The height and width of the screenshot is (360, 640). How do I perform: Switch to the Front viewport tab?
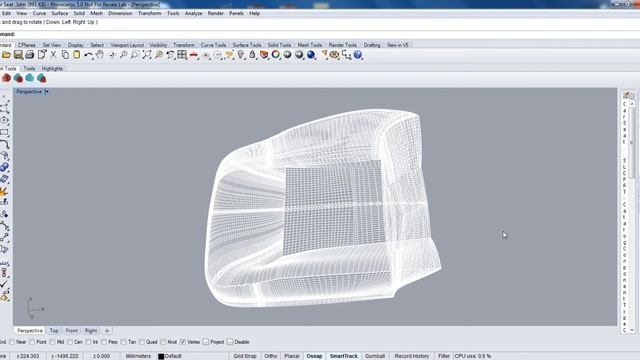click(x=71, y=331)
